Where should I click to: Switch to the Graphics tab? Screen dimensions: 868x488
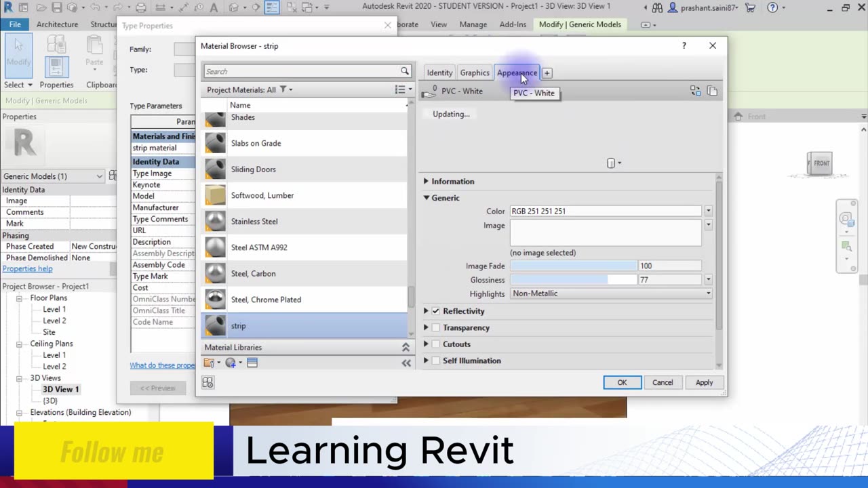pyautogui.click(x=475, y=73)
